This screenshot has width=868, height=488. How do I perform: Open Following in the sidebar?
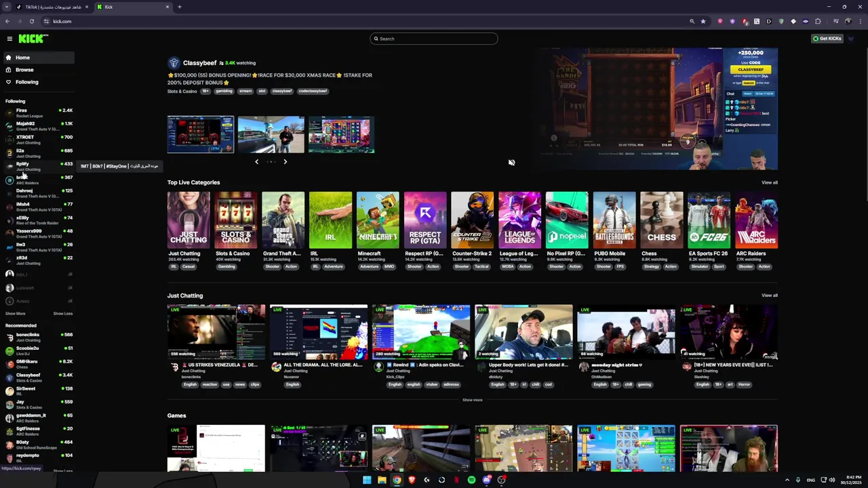point(37,82)
